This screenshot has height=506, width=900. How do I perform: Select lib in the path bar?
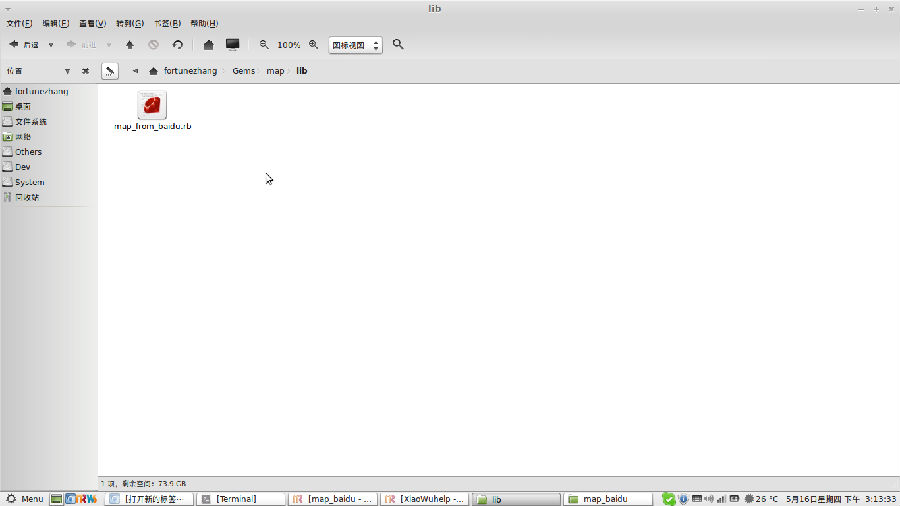click(302, 71)
